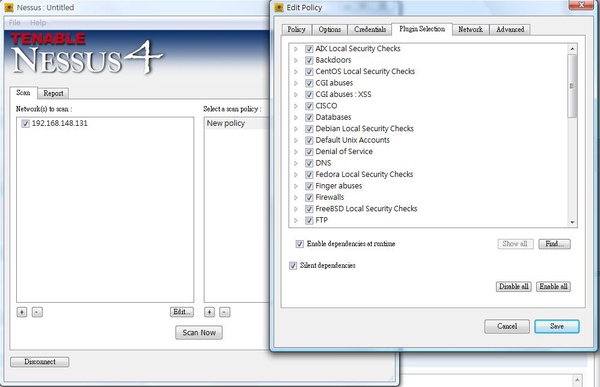Click minus button under networks list
Image resolution: width=600 pixels, height=387 pixels.
click(x=37, y=312)
